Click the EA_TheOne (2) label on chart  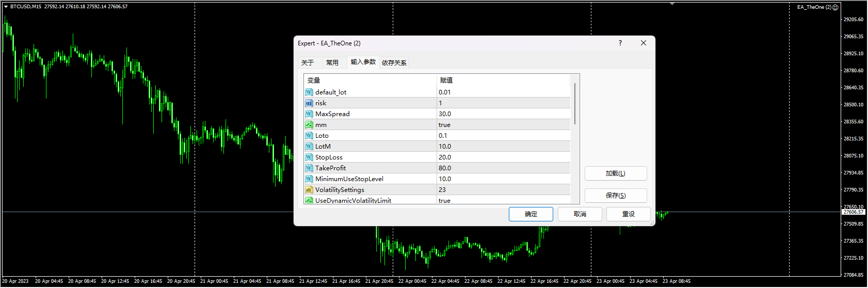(x=814, y=7)
